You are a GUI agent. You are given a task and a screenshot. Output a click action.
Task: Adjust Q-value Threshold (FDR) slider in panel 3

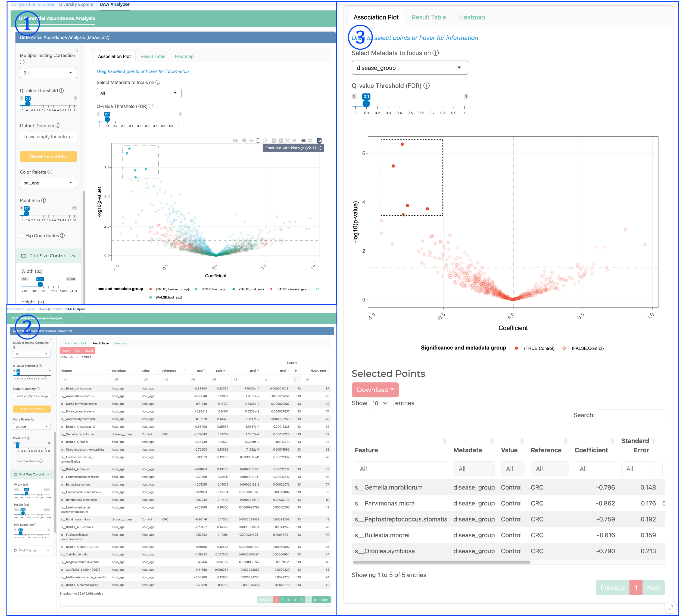pos(366,103)
